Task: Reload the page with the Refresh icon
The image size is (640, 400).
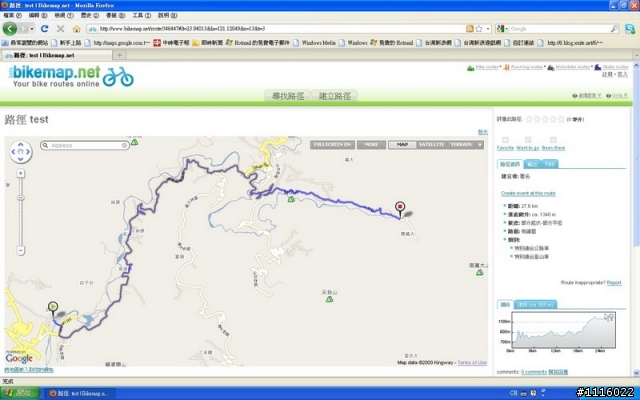Action: pyautogui.click(x=44, y=29)
